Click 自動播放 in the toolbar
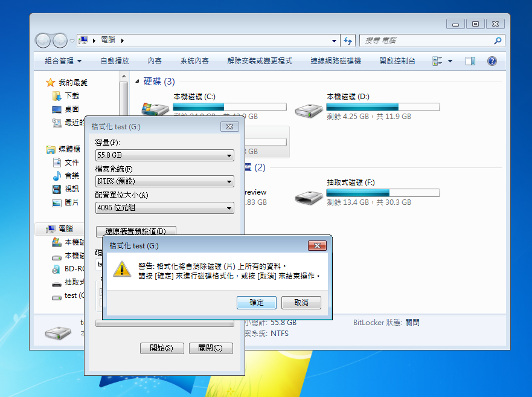 click(115, 61)
